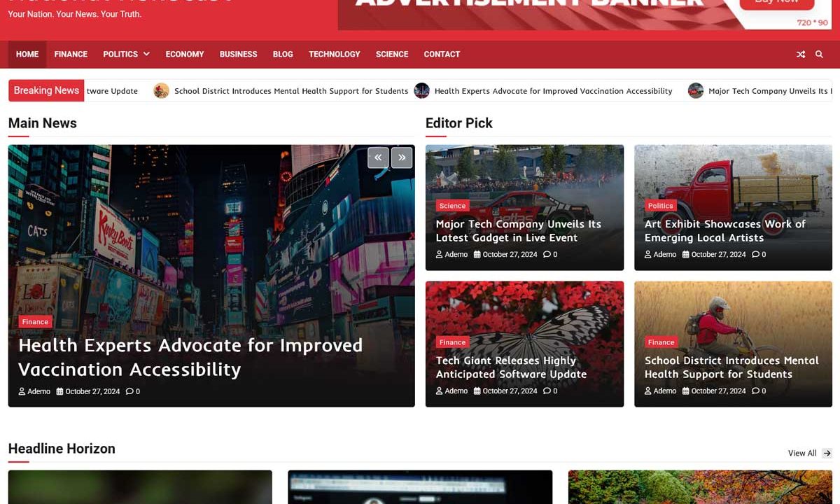Advance to next slide in Main News

[402, 157]
